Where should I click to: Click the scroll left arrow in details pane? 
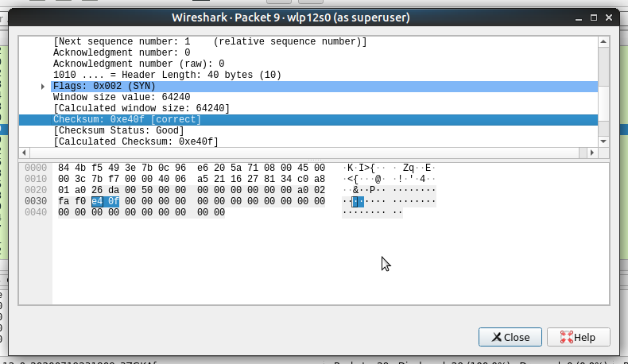tap(24, 153)
